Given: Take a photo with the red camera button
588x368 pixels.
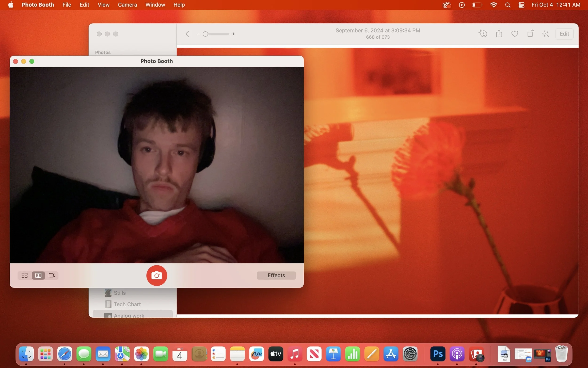Looking at the screenshot, I should point(157,275).
